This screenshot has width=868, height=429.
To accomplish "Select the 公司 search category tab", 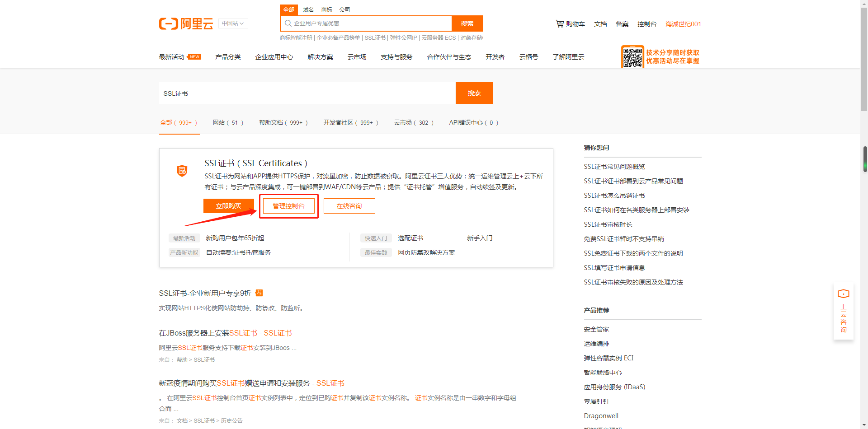I will click(x=344, y=9).
